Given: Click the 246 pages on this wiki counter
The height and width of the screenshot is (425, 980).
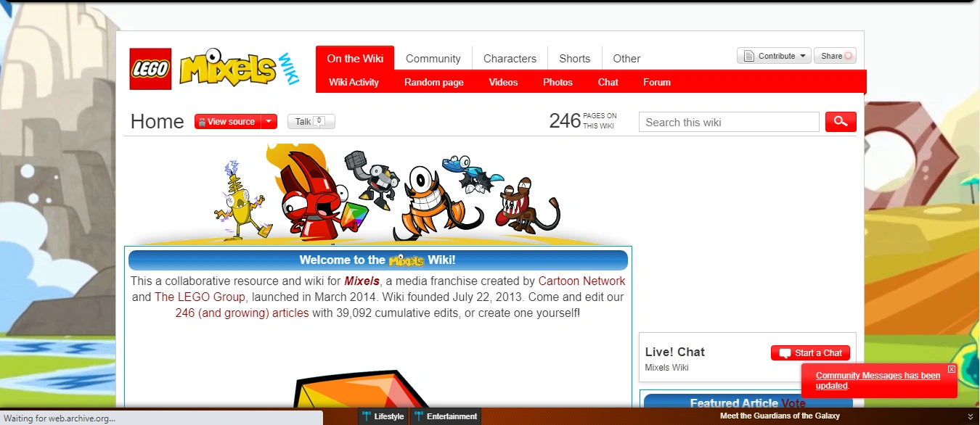Looking at the screenshot, I should point(583,121).
